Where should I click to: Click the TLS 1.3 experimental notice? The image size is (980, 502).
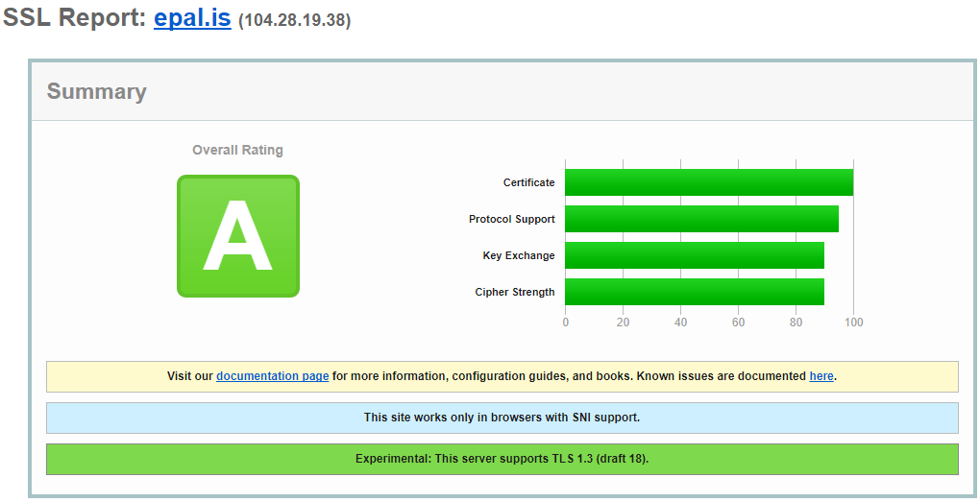point(502,459)
